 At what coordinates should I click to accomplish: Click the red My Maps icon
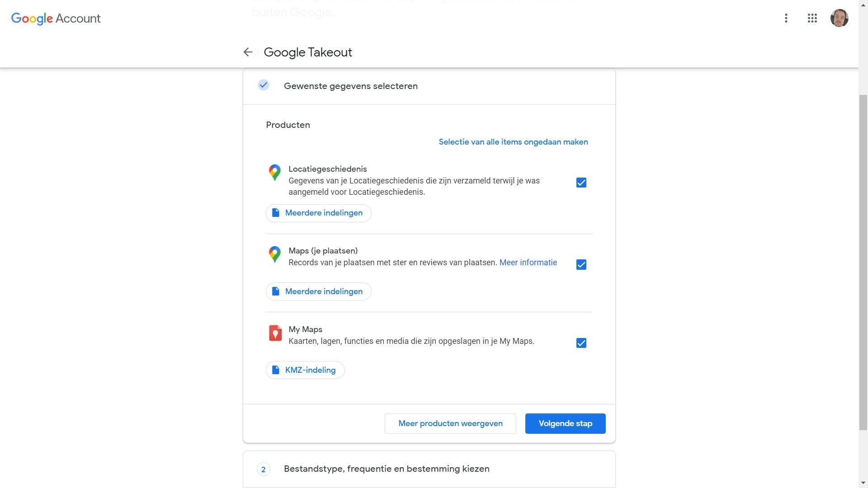pos(275,333)
